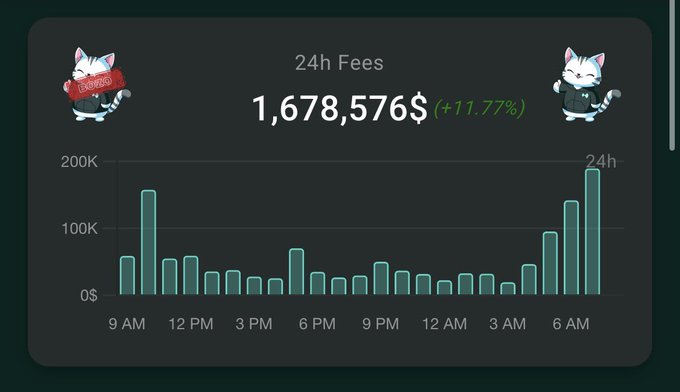Image resolution: width=680 pixels, height=392 pixels.
Task: Click the bar directly above the 12 PM label
Action: [191, 275]
